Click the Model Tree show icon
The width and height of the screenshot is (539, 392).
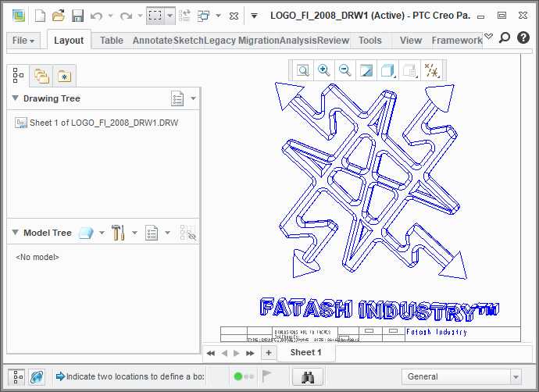(86, 233)
